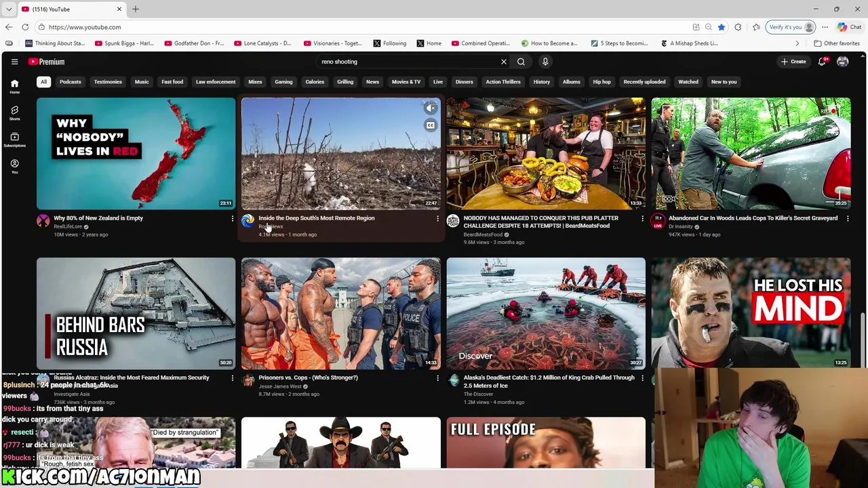This screenshot has width=868, height=488.
Task: Open the You section in sidebar
Action: pyautogui.click(x=14, y=167)
